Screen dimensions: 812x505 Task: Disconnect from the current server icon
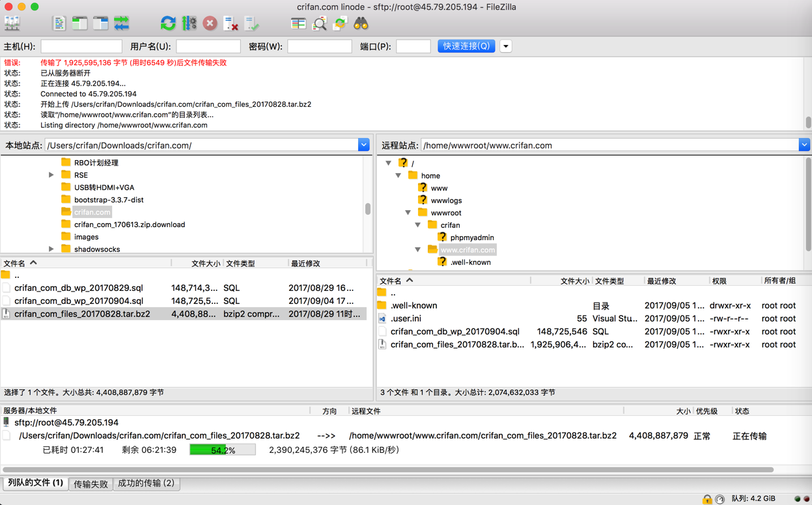coord(231,23)
